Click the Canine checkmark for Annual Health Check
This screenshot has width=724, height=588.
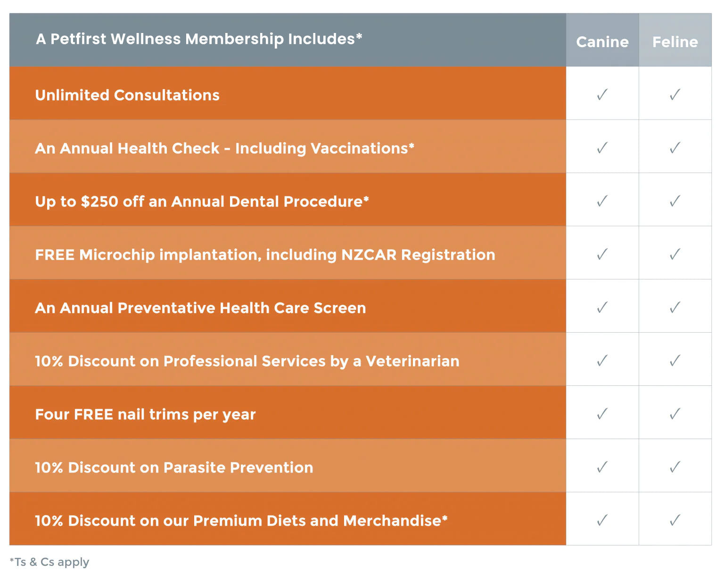pos(602,148)
